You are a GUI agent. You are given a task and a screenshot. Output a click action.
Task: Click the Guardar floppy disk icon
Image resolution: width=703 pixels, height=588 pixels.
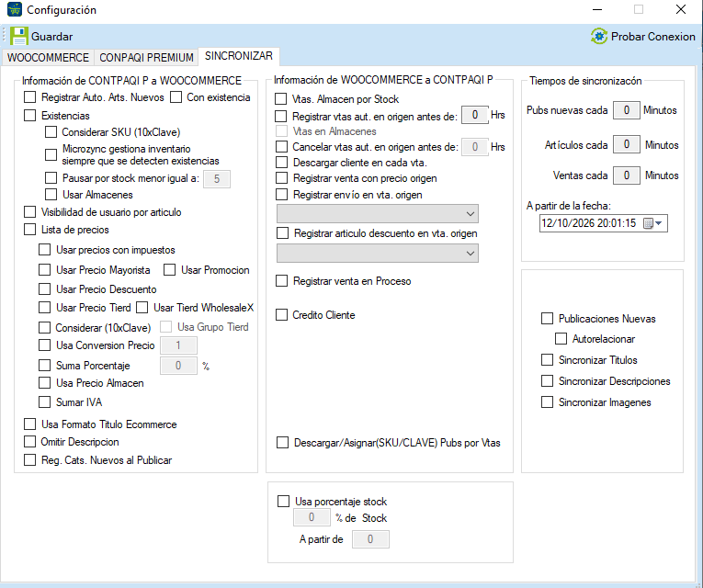pos(18,37)
